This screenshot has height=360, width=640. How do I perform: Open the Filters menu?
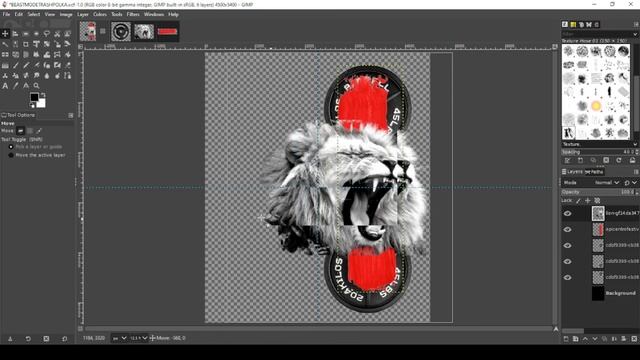click(133, 14)
